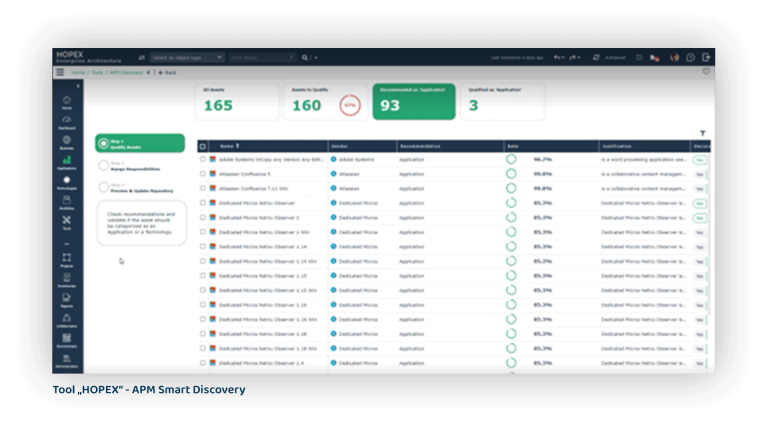Go to Applications in the sidebar

pyautogui.click(x=67, y=160)
